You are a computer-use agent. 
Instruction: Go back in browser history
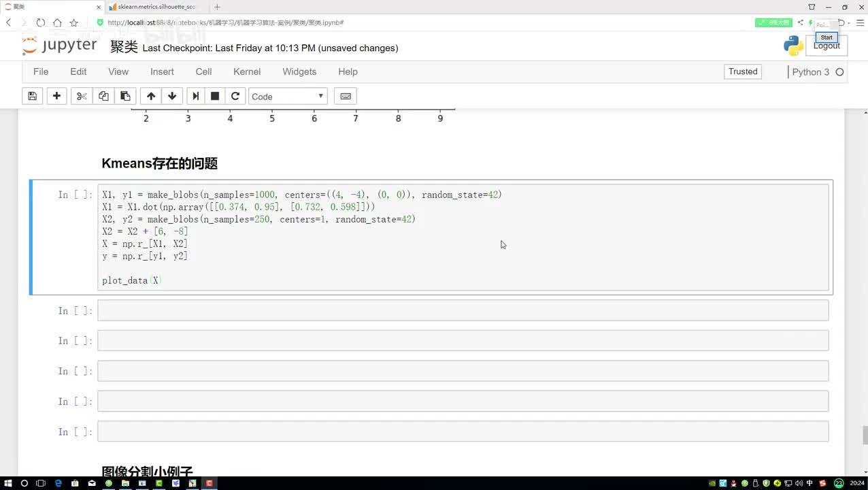(8, 22)
